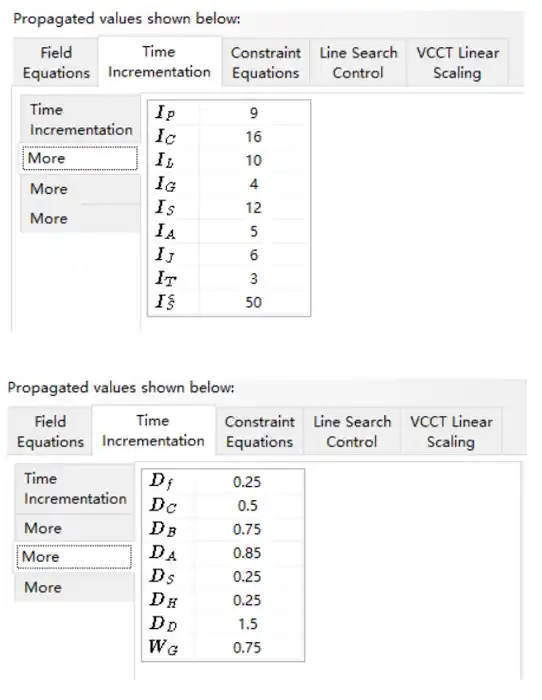The height and width of the screenshot is (700, 542).
Task: Select the focused More sub-tab in upper panel
Action: [x=80, y=158]
